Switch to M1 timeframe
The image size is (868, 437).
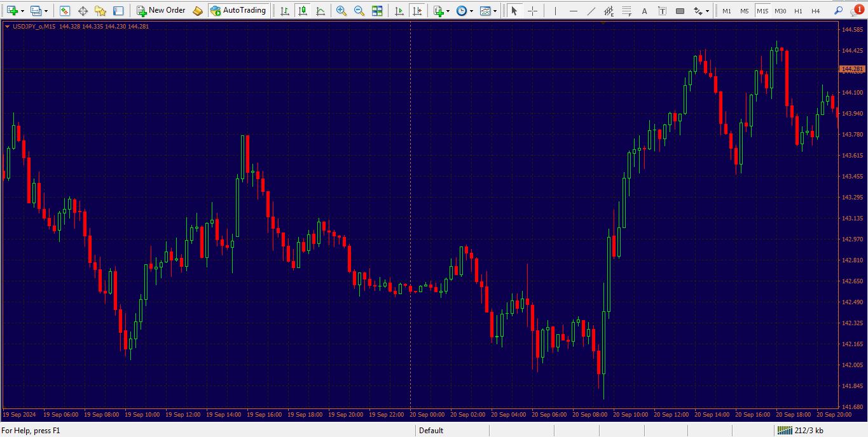(x=727, y=11)
